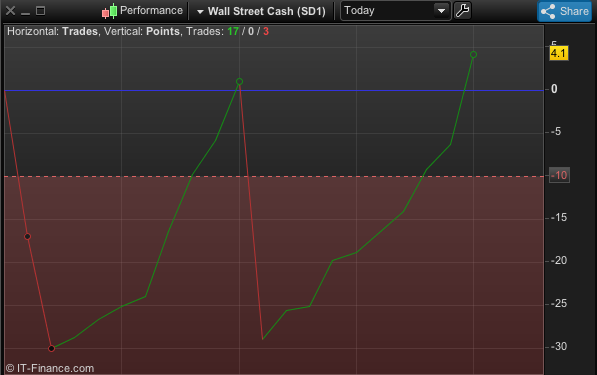Select the red trade marker near -17

(27, 237)
